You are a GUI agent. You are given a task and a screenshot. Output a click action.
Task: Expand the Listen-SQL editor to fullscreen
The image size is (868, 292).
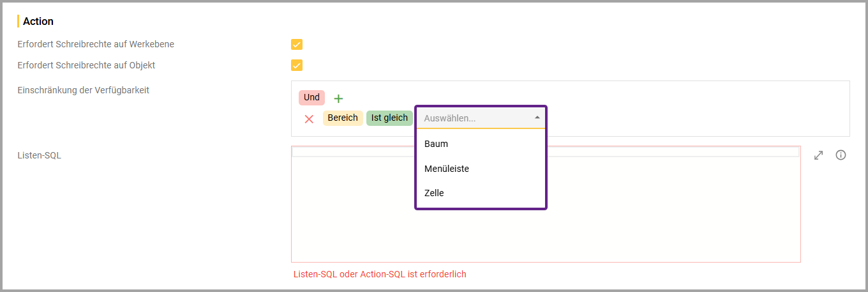[819, 155]
